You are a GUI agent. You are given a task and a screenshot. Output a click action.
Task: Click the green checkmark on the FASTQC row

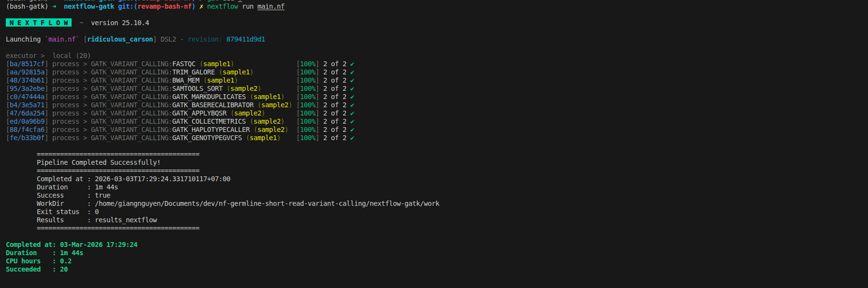pyautogui.click(x=352, y=64)
